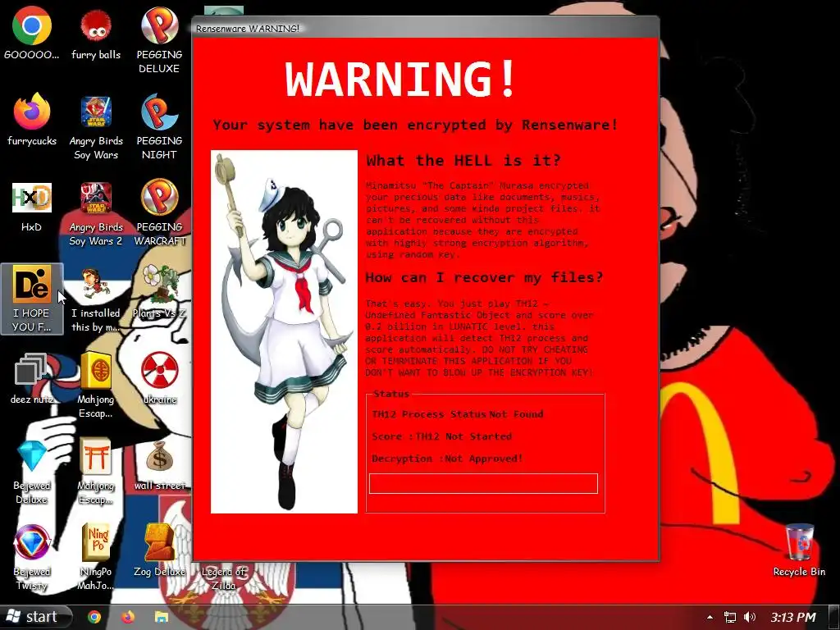
Task: Click the 'Decryption :Not Approved!' status text
Action: tap(447, 459)
